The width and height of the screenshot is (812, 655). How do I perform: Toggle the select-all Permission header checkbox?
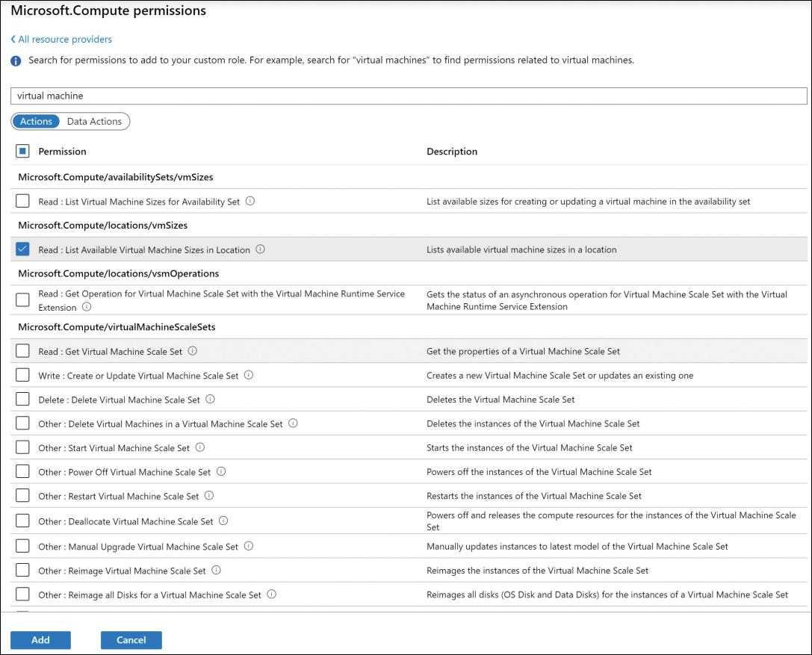(22, 151)
